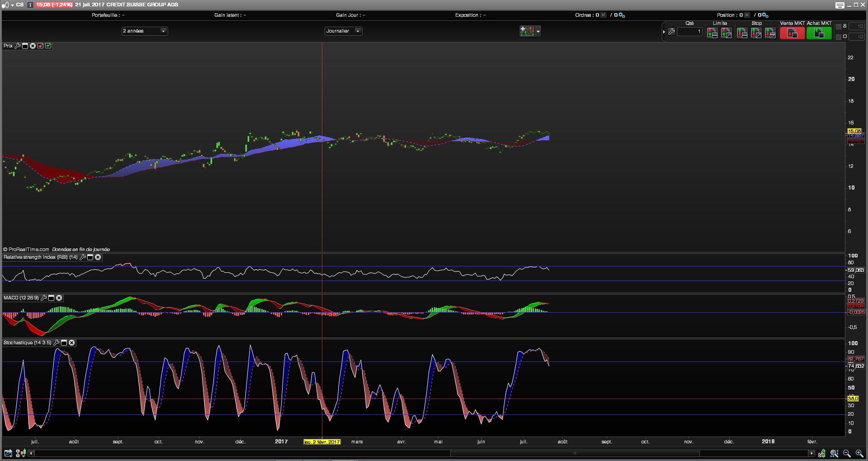Click the keyboard icon at top right
Screen dimensions: 868x461
pos(840,5)
